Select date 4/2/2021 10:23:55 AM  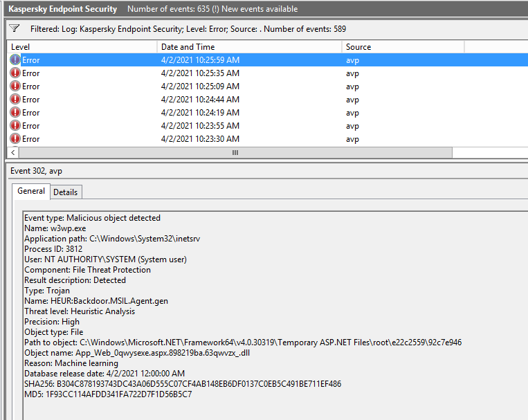click(200, 126)
